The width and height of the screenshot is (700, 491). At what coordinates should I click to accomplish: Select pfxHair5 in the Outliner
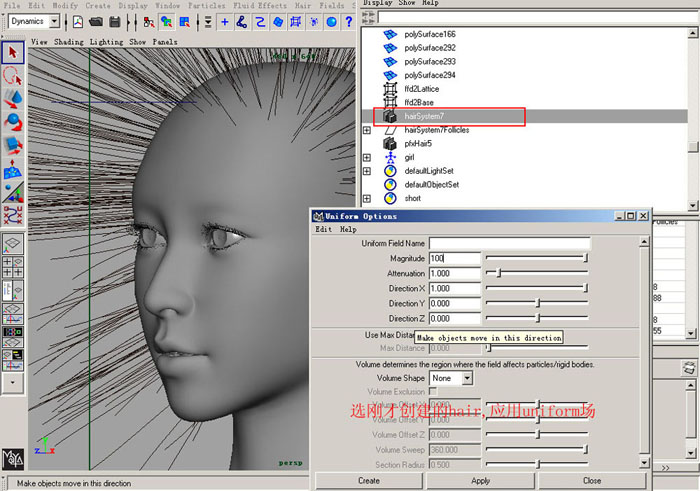click(x=418, y=144)
